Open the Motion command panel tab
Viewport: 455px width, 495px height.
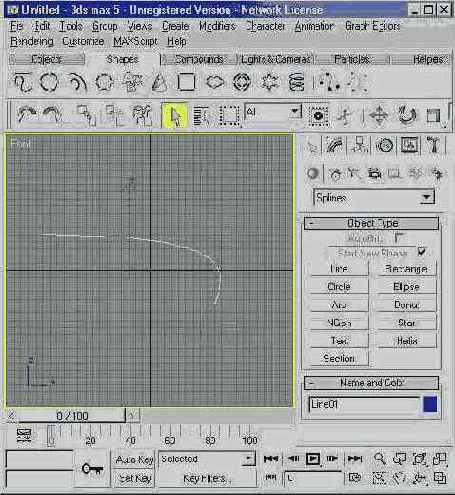click(x=384, y=145)
